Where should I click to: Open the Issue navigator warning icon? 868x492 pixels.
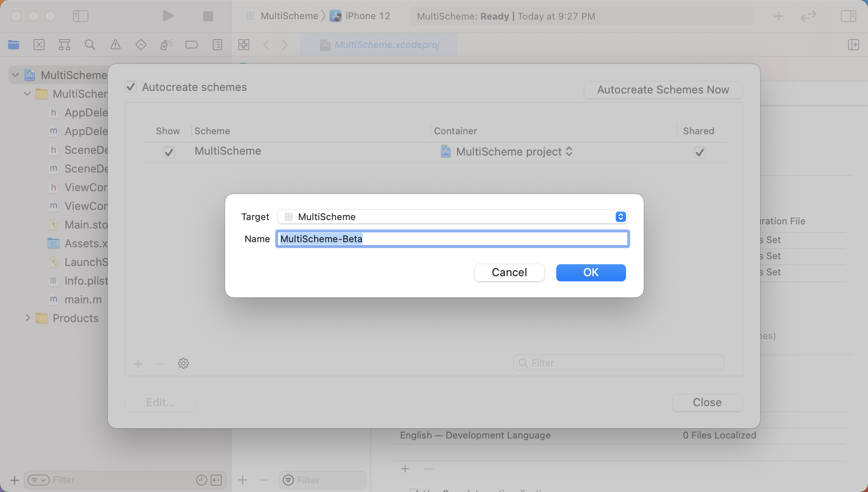[x=115, y=45]
